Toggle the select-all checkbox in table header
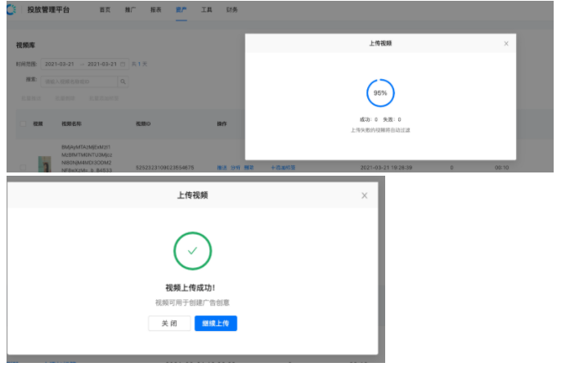 23,123
